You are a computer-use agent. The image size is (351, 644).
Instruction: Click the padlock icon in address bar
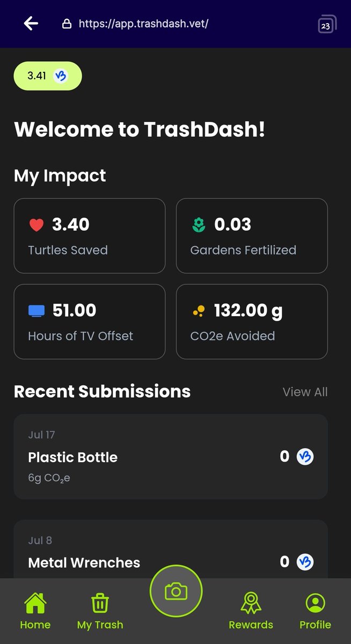coord(67,24)
